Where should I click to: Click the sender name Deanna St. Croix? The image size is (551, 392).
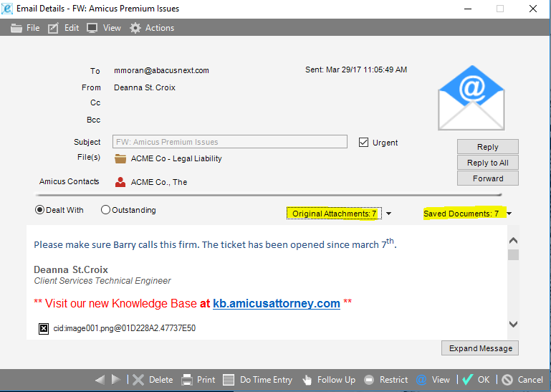tap(145, 87)
